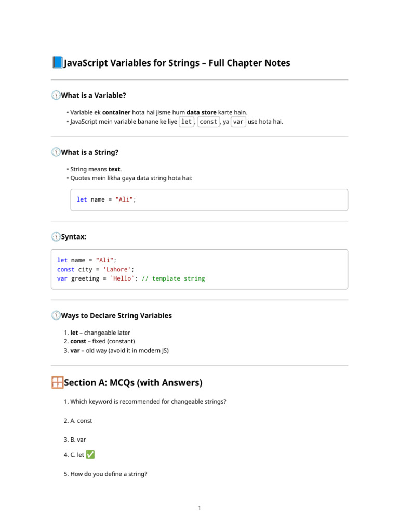Click the inline 'var' code chip
Image resolution: width=399 pixels, height=532 pixels.
[x=238, y=122]
